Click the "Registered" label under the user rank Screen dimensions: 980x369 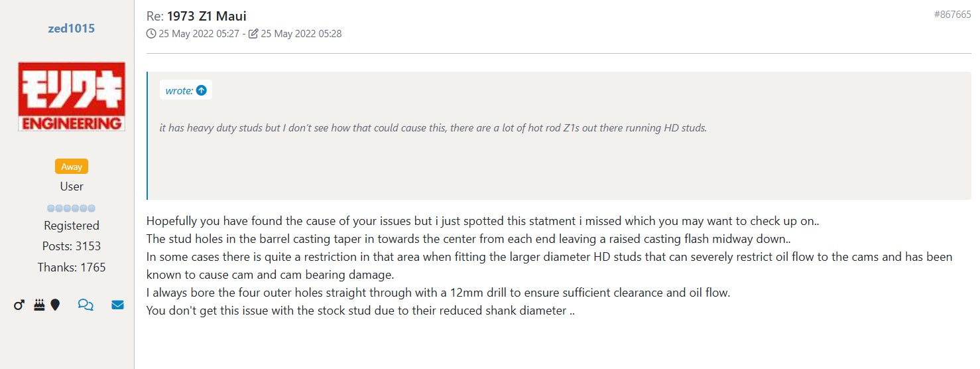click(72, 226)
